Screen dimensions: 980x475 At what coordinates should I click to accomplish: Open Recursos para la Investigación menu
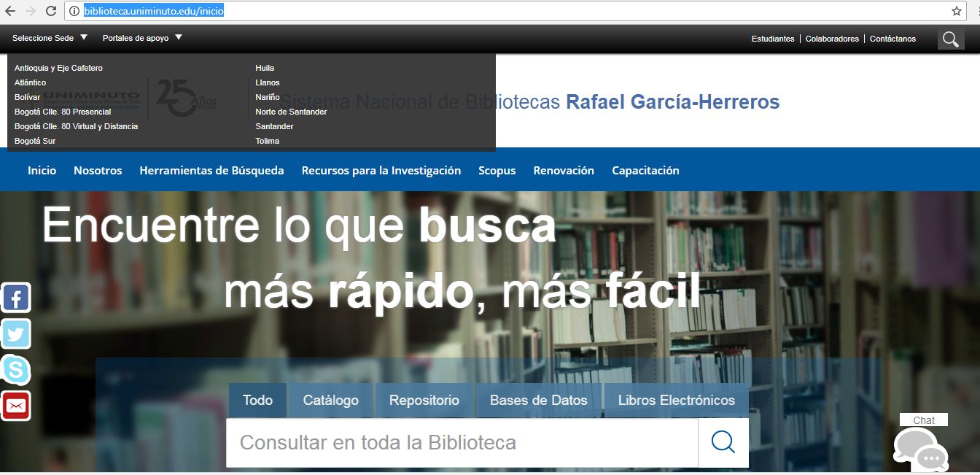(381, 170)
